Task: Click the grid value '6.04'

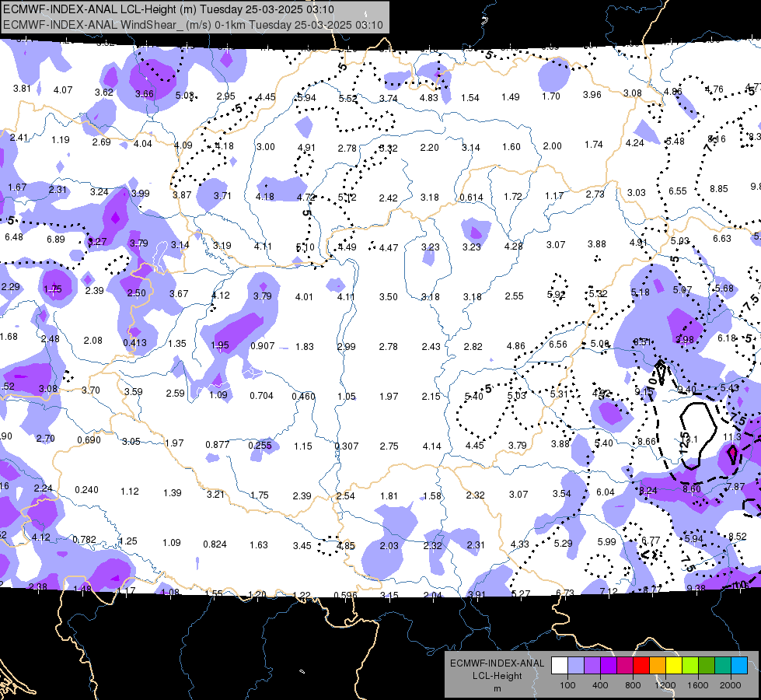Action: [x=606, y=492]
